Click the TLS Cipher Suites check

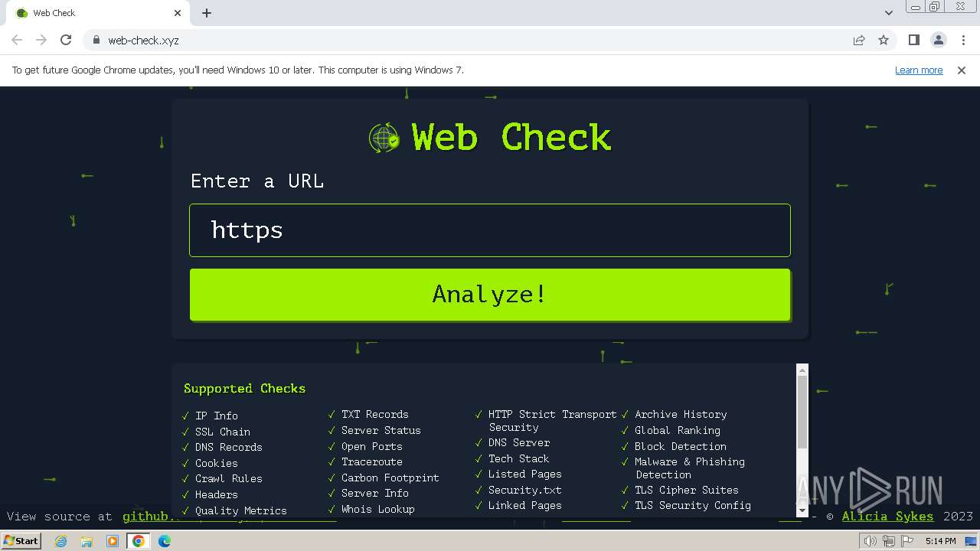tap(687, 490)
